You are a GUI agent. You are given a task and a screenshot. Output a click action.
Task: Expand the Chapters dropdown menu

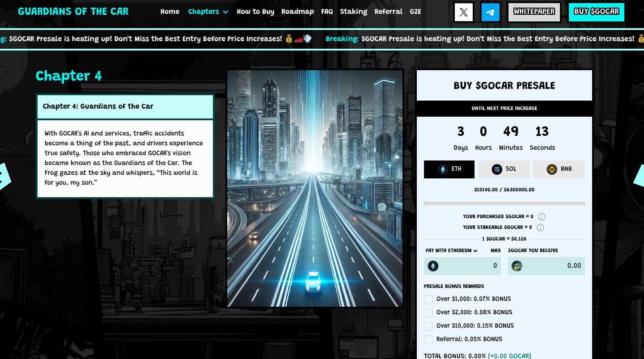[x=208, y=12]
